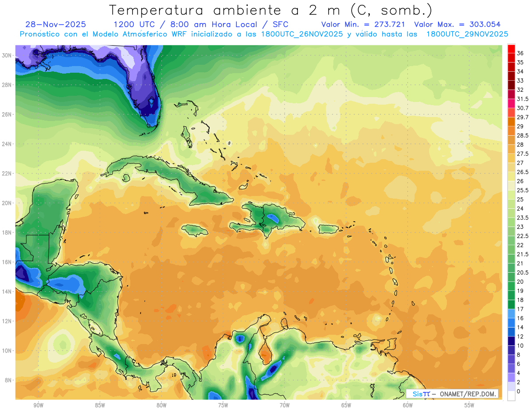Screen dimensions: 532x411
Task: Click the title 'Temperatura ambiente a 2 m'
Action: (225, 10)
